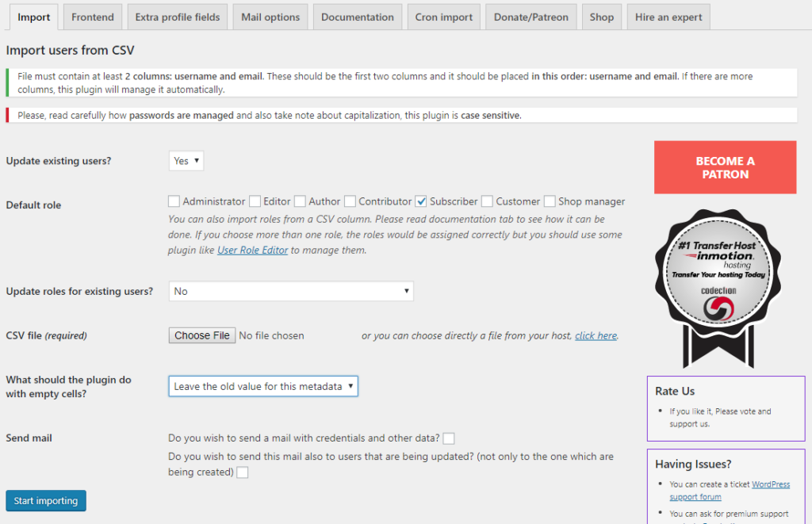Uncheck the Subscriber role checkbox
The height and width of the screenshot is (524, 812).
tap(421, 201)
